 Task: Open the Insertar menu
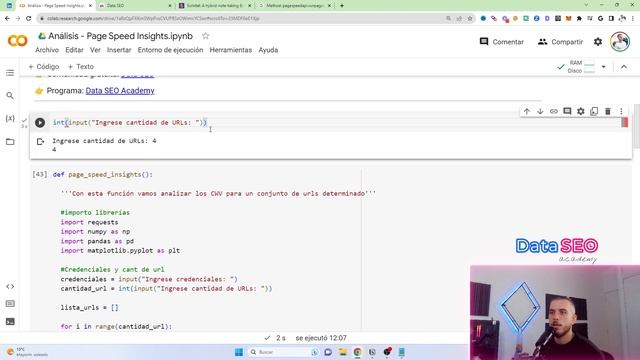(x=119, y=50)
